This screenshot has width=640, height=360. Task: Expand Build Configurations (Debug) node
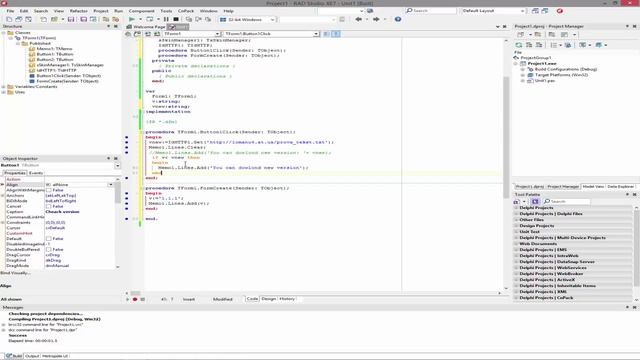[x=523, y=69]
